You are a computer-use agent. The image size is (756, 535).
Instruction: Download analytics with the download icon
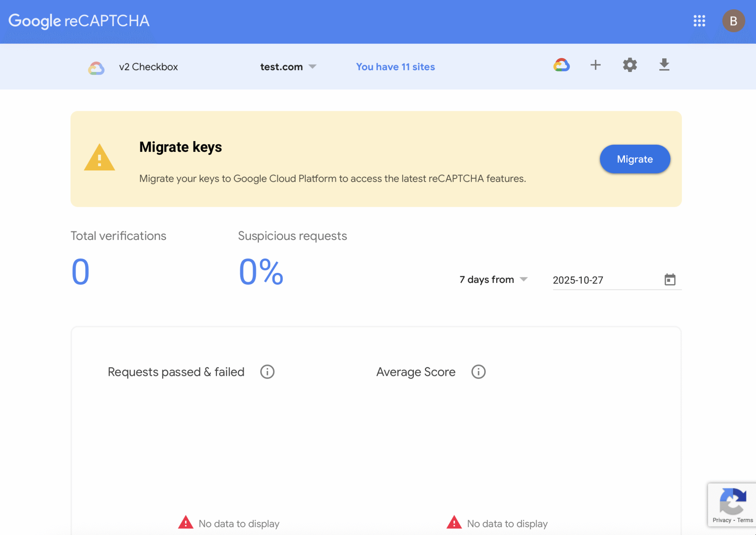pos(664,65)
